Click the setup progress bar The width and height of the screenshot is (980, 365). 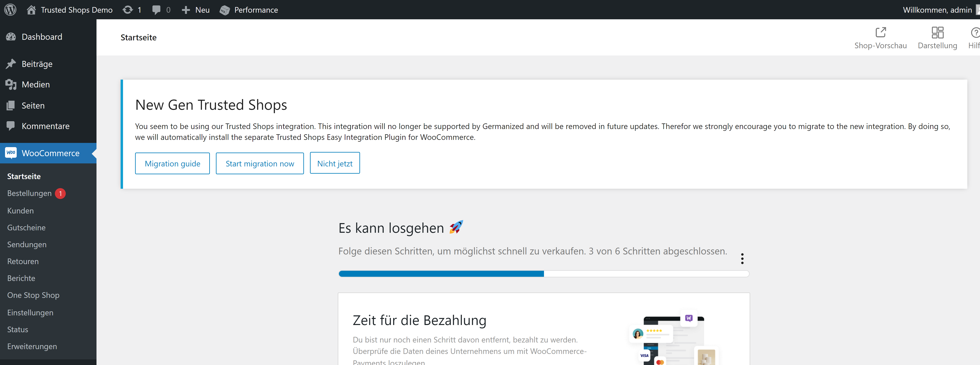pyautogui.click(x=544, y=274)
